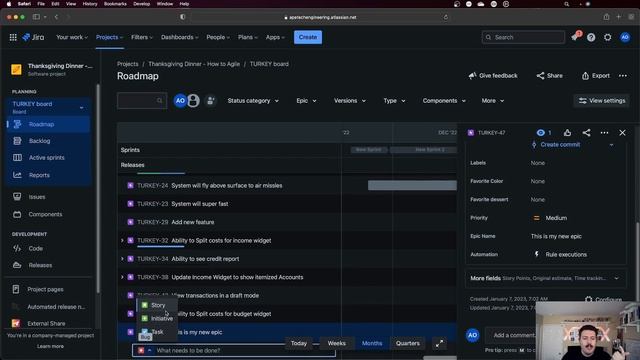The height and width of the screenshot is (360, 640).
Task: Open the Roadmap sidebar item
Action: click(x=49, y=124)
